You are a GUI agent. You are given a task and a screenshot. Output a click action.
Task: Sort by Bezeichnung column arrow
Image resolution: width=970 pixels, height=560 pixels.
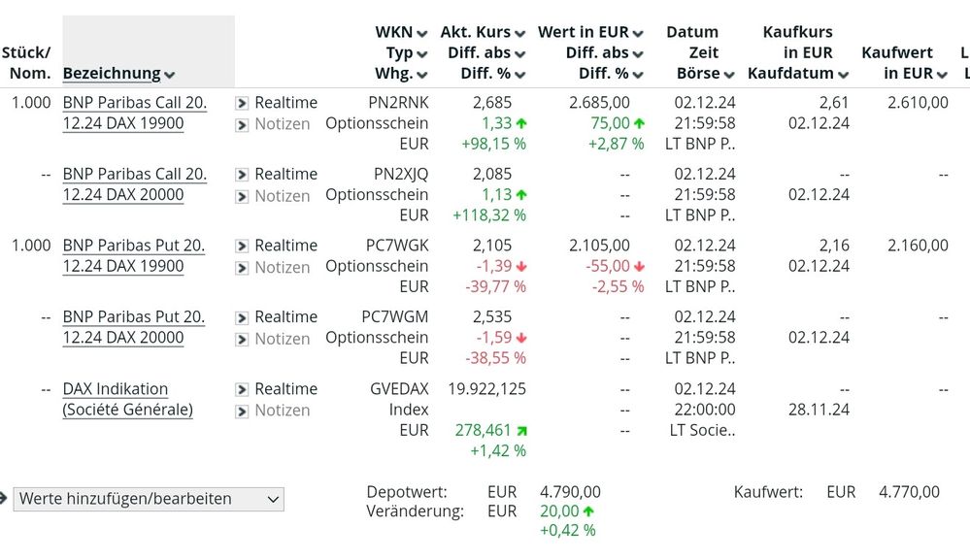[170, 75]
